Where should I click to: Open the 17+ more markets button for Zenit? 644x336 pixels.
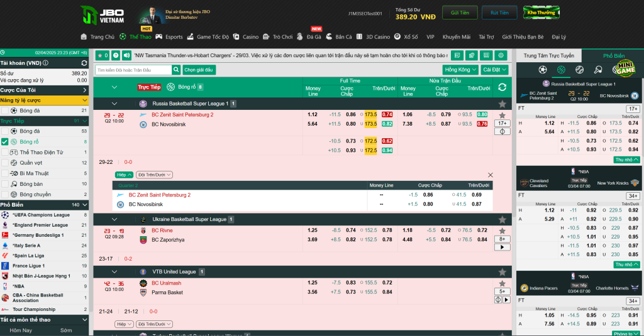[502, 124]
